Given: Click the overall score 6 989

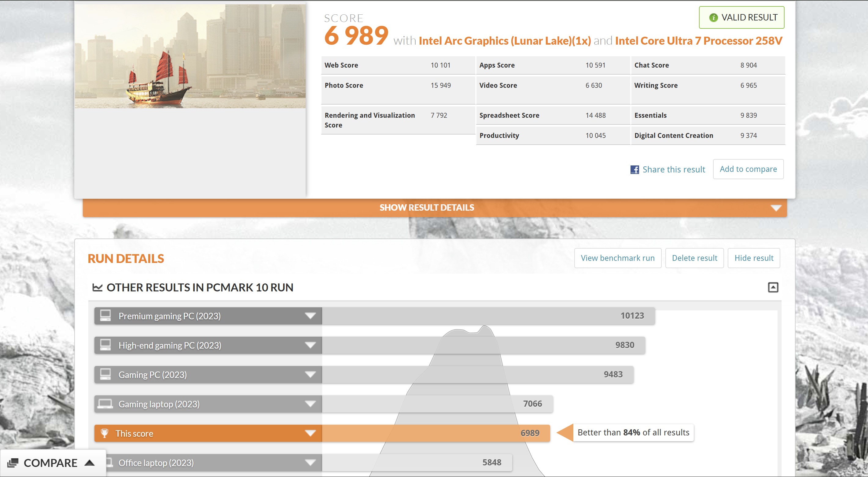Looking at the screenshot, I should pyautogui.click(x=356, y=36).
